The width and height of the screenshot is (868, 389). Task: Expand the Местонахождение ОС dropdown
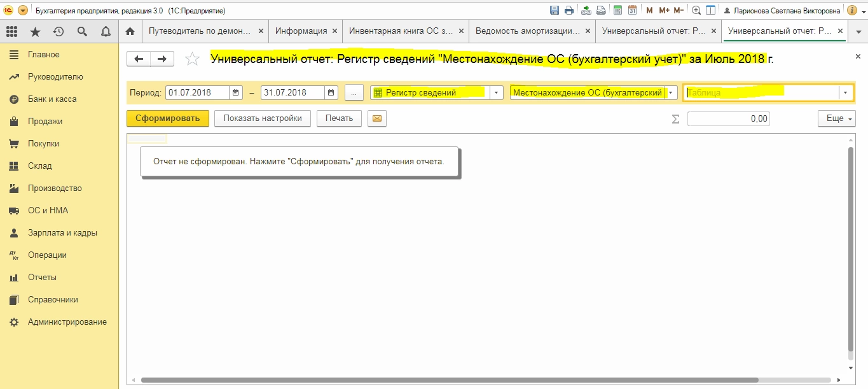click(671, 92)
